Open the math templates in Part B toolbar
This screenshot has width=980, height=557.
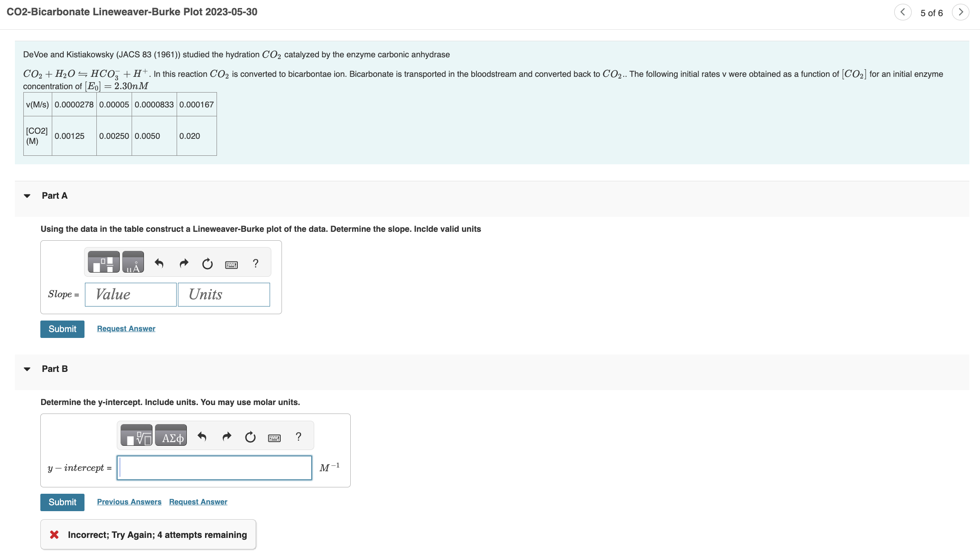[136, 436]
